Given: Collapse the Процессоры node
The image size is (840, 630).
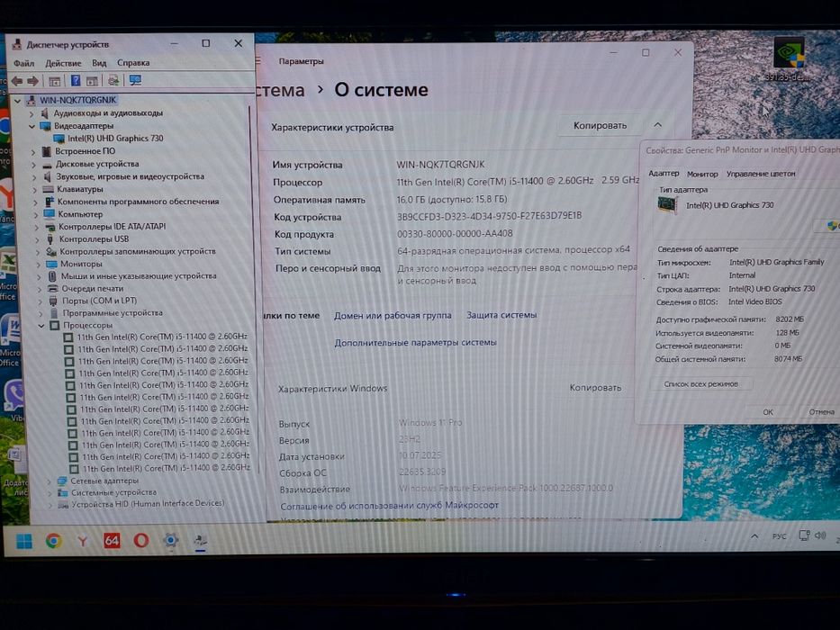Looking at the screenshot, I should pyautogui.click(x=41, y=326).
